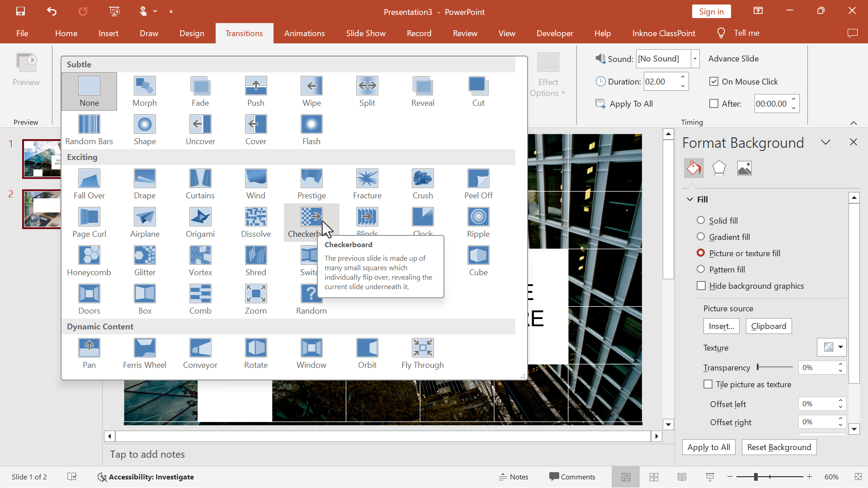Click the Apply to All button
This screenshot has width=868, height=488.
(709, 447)
